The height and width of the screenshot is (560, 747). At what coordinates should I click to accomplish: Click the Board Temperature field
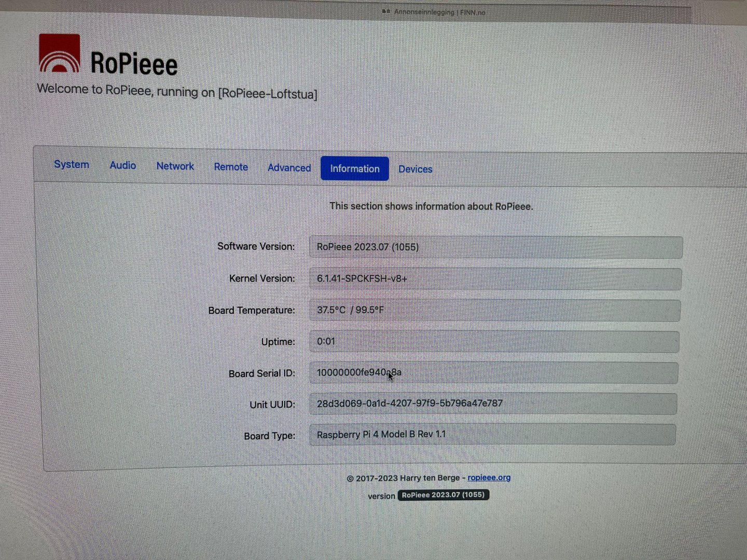(495, 310)
